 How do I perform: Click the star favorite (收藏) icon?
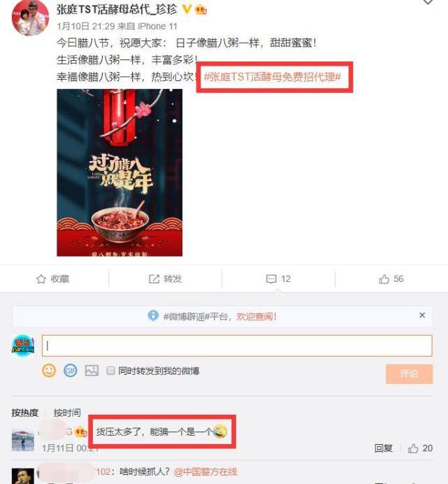click(x=41, y=279)
